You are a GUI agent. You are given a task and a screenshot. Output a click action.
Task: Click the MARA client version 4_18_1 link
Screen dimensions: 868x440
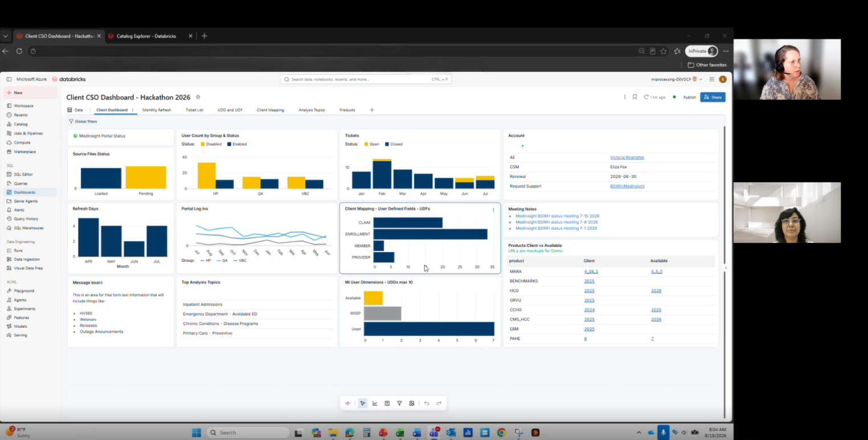pos(591,272)
